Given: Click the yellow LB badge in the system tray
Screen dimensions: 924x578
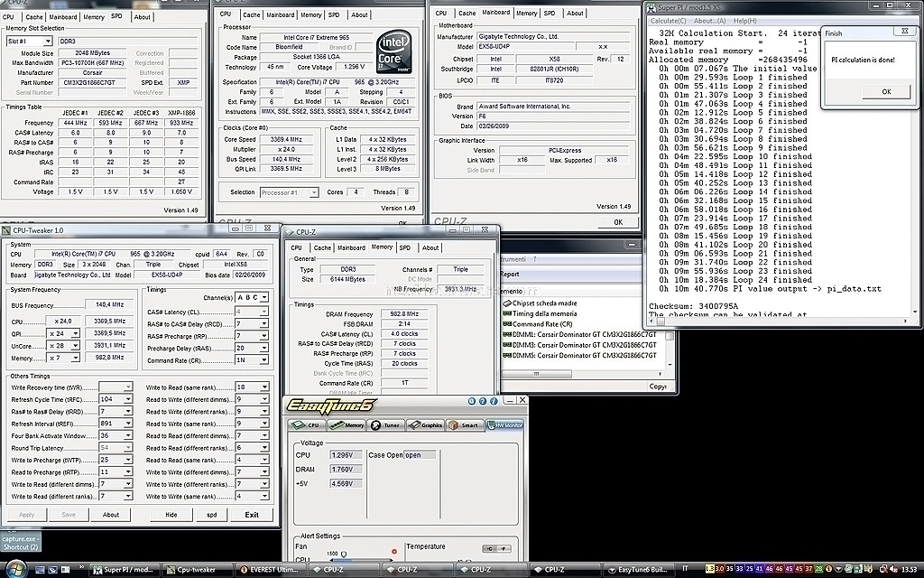Looking at the screenshot, I should point(709,569).
